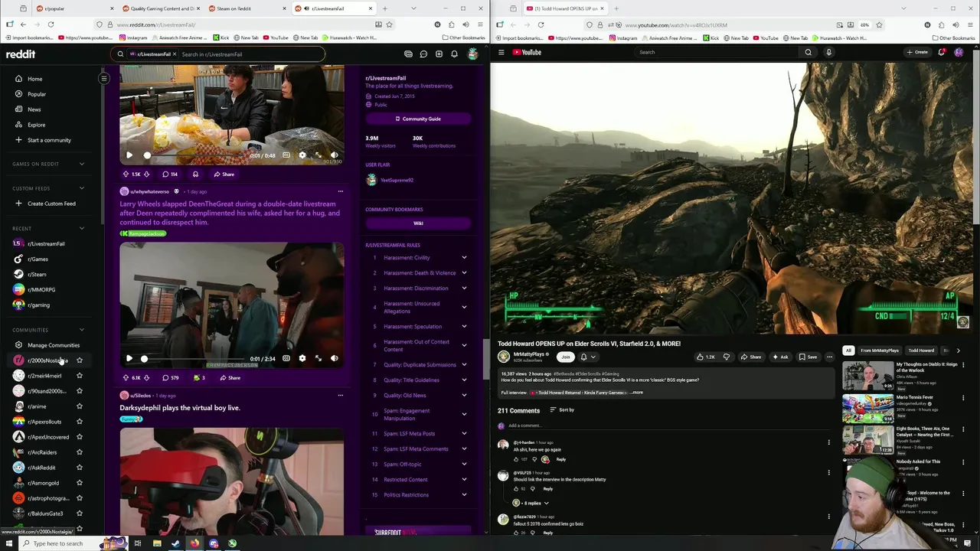Open r/MMORPG from recent list
The width and height of the screenshot is (980, 551).
41,289
